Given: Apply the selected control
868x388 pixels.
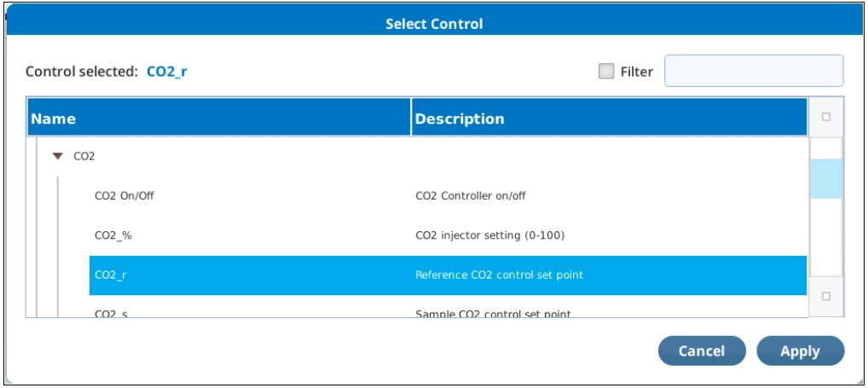Looking at the screenshot, I should click(x=801, y=351).
